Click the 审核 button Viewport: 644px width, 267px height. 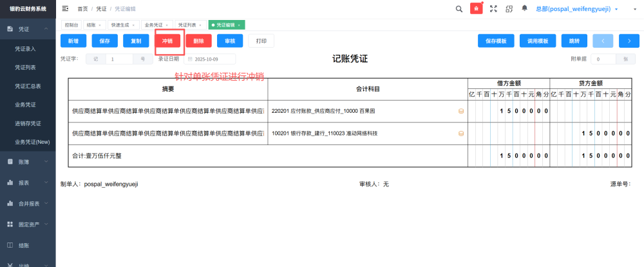point(230,41)
